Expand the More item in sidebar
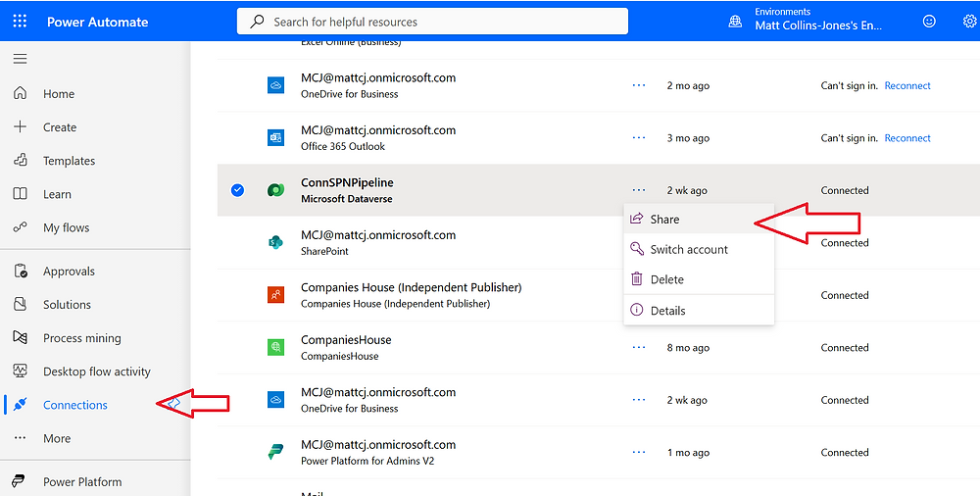 pos(57,438)
